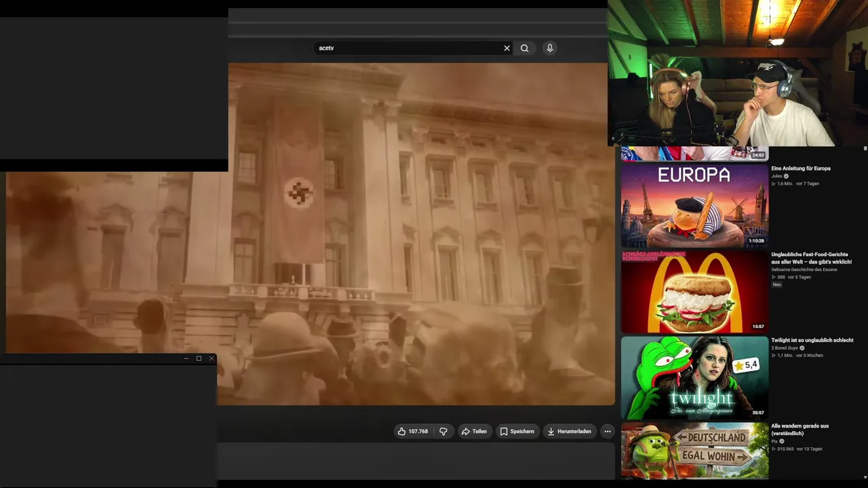The image size is (868, 488).
Task: Open the Deutschland Egal Wohin thumbnail
Action: tap(694, 451)
